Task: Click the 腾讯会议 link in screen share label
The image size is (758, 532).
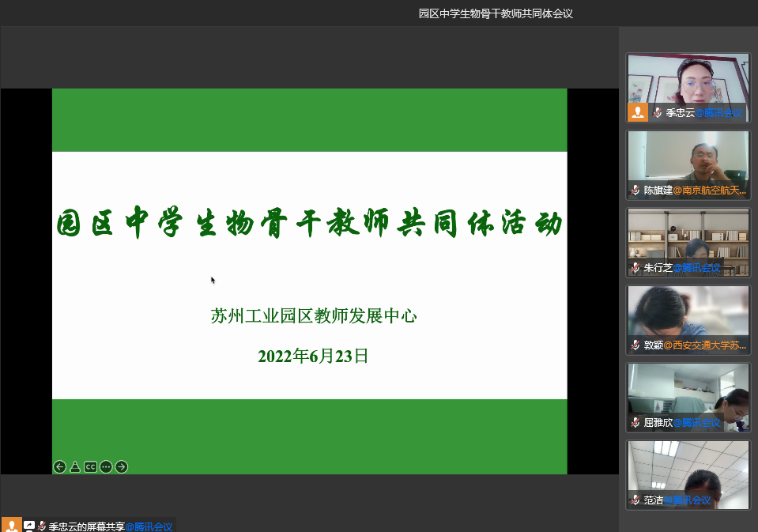Action: click(x=149, y=526)
